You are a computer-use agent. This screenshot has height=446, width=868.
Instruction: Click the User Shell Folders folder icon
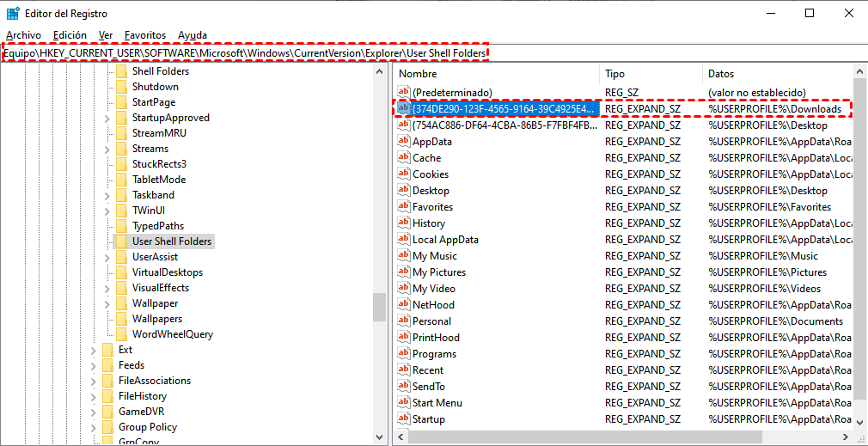point(121,241)
